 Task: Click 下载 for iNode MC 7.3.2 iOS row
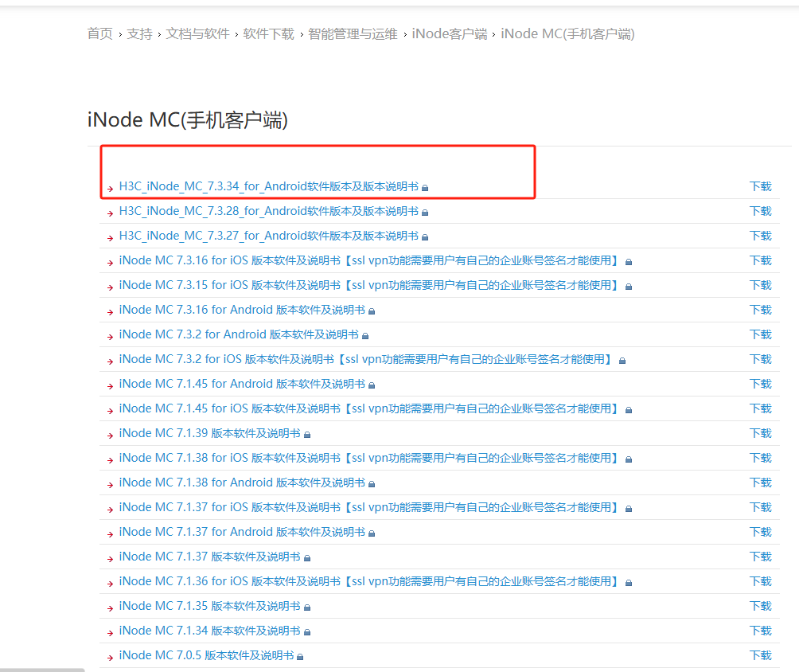[x=761, y=359]
